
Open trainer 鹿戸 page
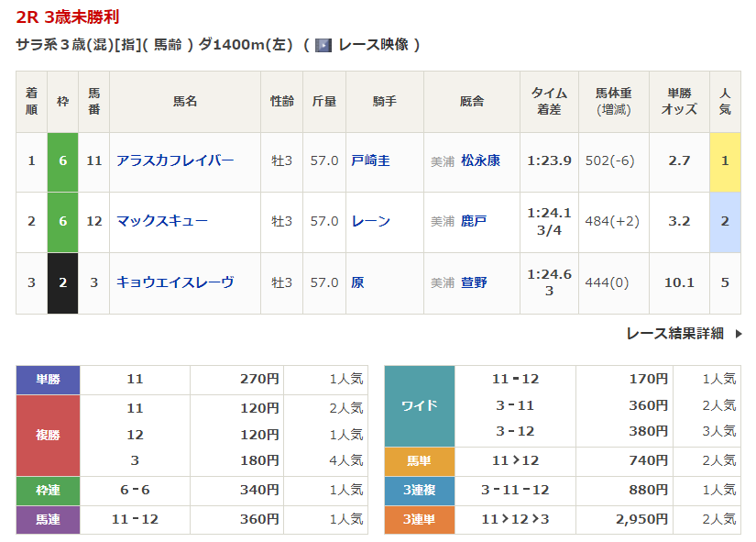pos(473,221)
